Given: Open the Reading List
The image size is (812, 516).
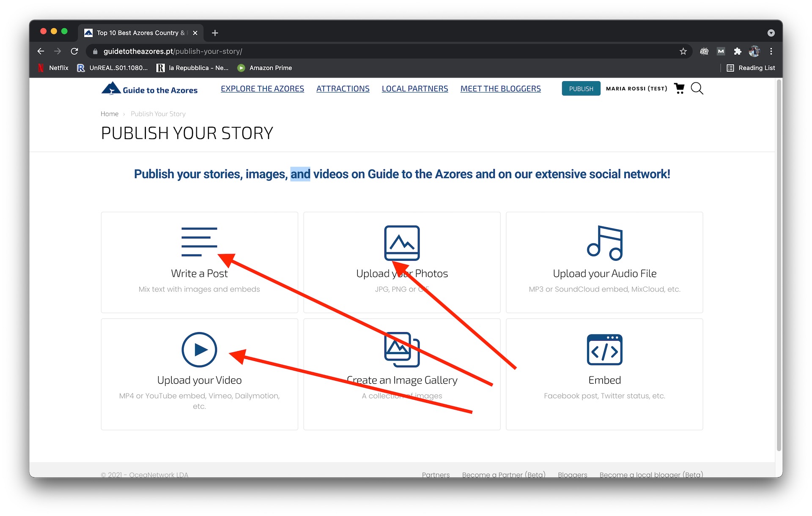Looking at the screenshot, I should coord(751,68).
